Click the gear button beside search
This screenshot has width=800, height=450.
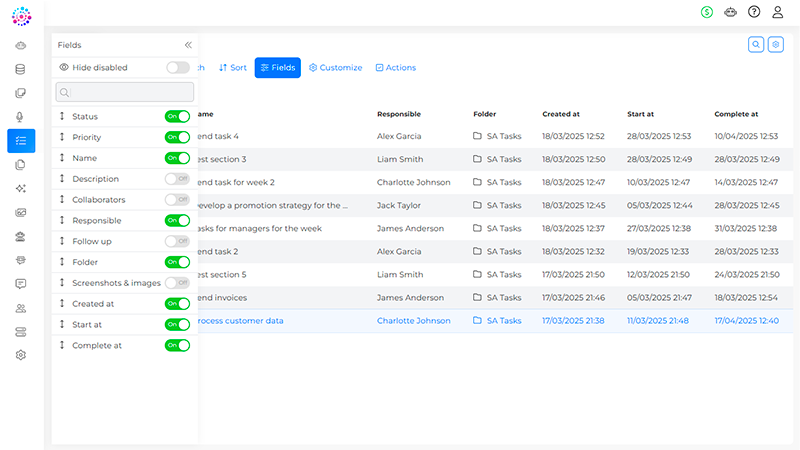776,44
